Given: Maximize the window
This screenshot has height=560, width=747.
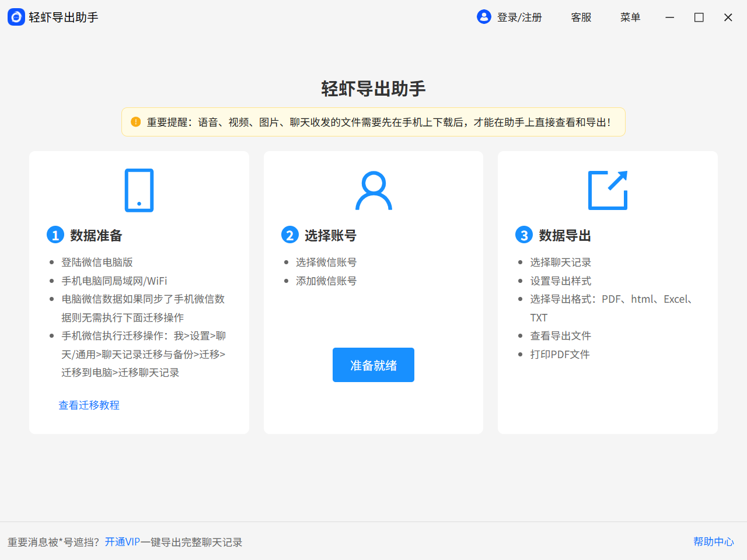Looking at the screenshot, I should tap(699, 17).
